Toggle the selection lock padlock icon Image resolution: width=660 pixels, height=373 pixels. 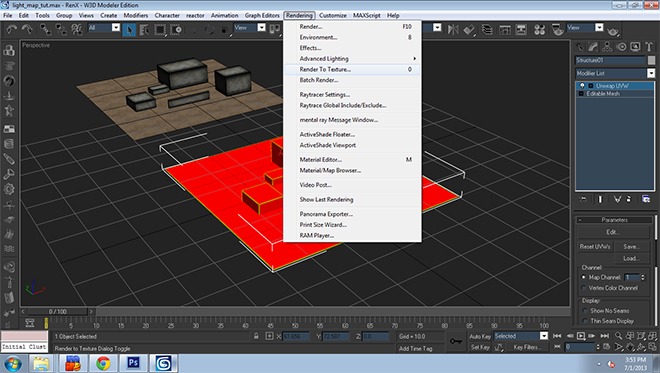(x=256, y=336)
